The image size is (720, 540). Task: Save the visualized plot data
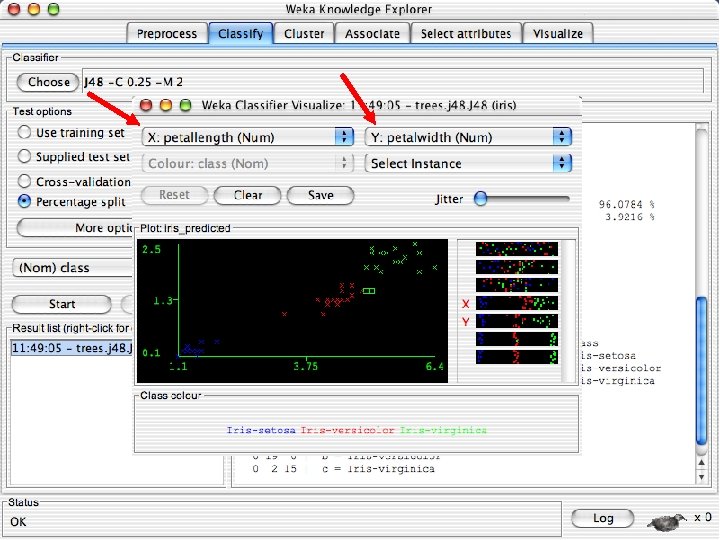click(321, 195)
